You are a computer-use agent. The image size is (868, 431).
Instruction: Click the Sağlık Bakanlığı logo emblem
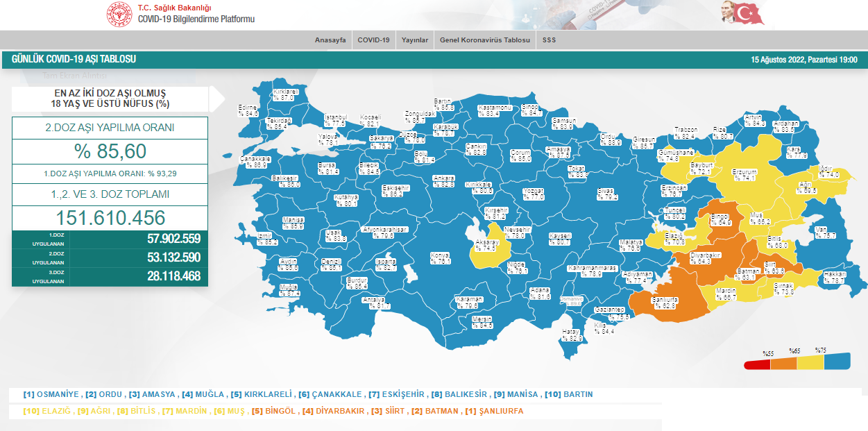[119, 15]
